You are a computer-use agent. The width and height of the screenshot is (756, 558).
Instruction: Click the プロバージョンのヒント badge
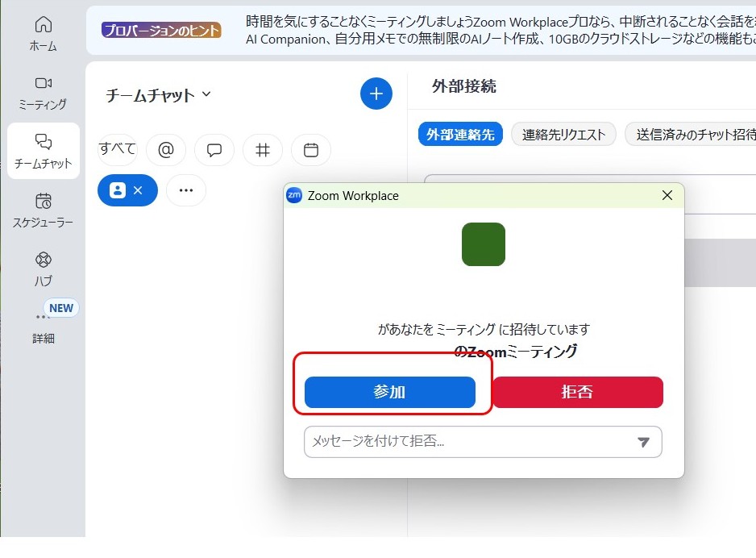pyautogui.click(x=161, y=30)
